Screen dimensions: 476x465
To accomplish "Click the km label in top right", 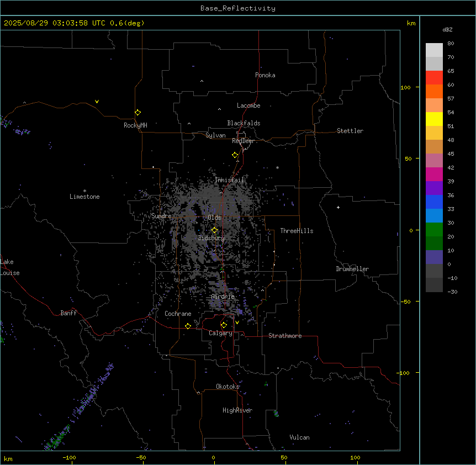I will [411, 23].
